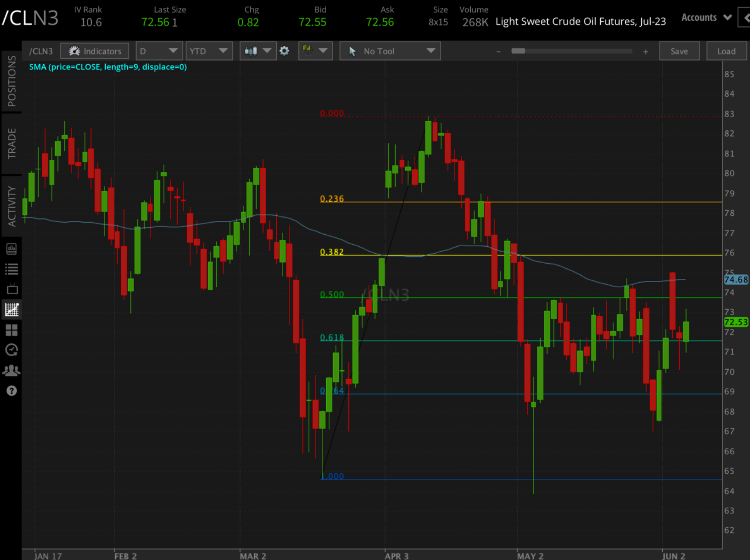Open the No Tool dropdown
Viewport: 750px width, 560px height.
coord(389,50)
